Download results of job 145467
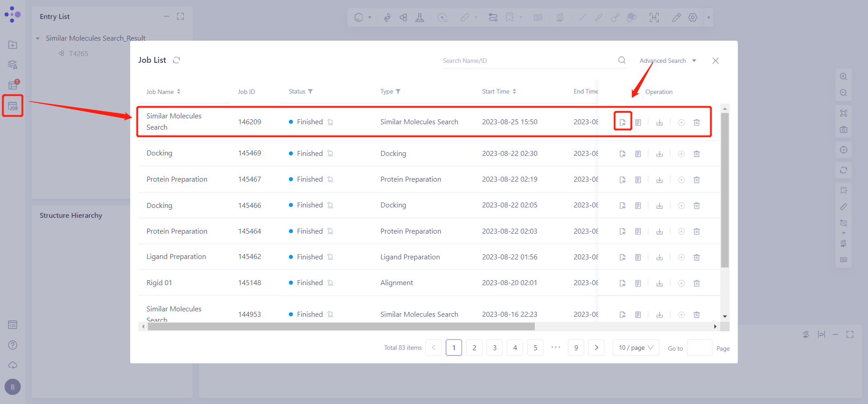Screen dimensions: 868x404 pyautogui.click(x=660, y=180)
